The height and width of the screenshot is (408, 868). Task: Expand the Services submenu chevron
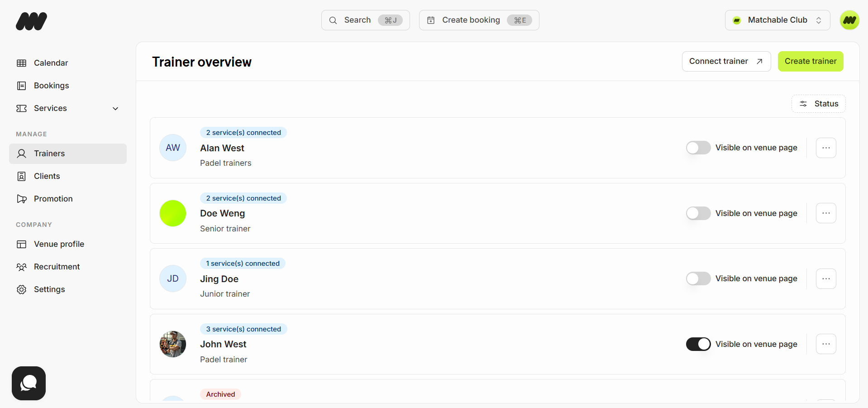pyautogui.click(x=115, y=109)
